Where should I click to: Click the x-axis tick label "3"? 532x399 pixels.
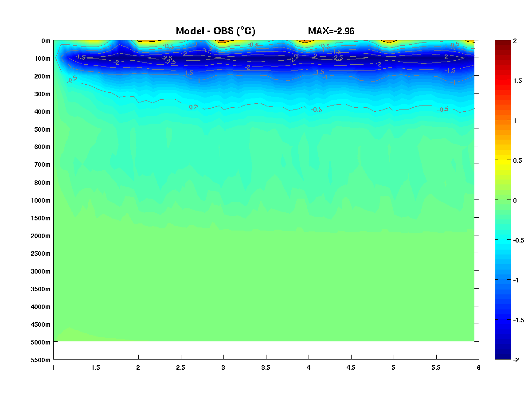223,368
